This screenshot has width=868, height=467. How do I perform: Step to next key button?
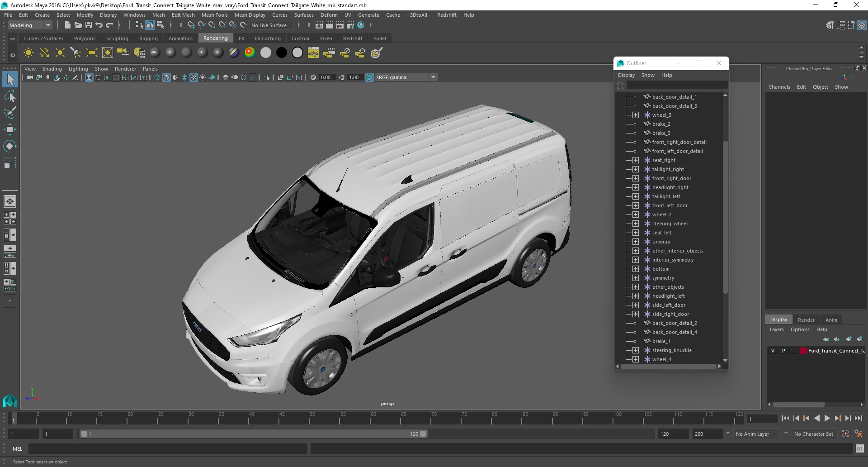(837, 419)
